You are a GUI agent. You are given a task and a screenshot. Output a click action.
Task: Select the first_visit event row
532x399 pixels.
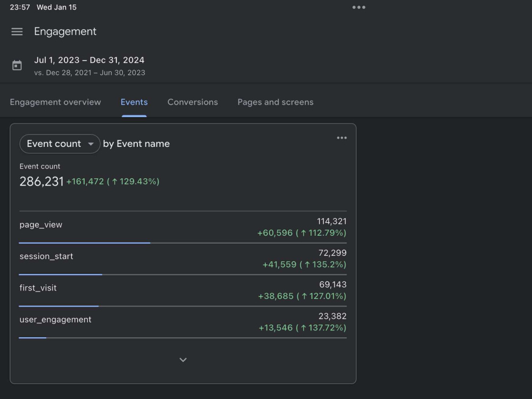click(x=183, y=290)
